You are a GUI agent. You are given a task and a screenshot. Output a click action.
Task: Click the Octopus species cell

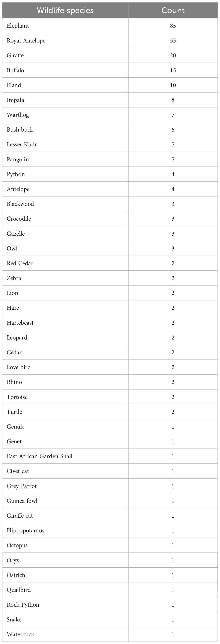click(17, 545)
